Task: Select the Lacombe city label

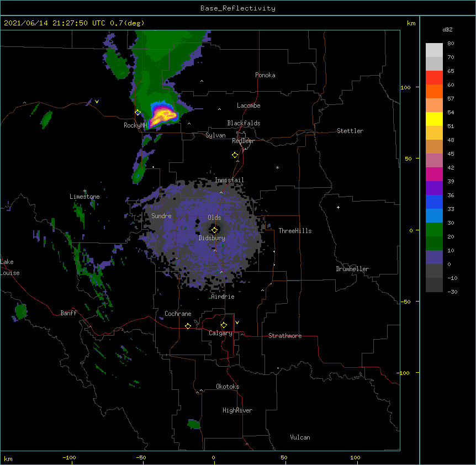Action: (248, 105)
